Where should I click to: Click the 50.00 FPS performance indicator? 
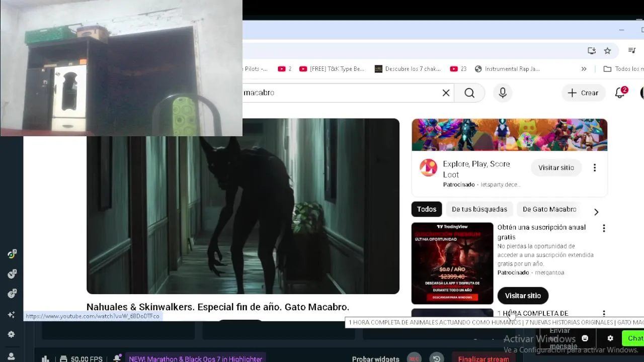pos(81,359)
